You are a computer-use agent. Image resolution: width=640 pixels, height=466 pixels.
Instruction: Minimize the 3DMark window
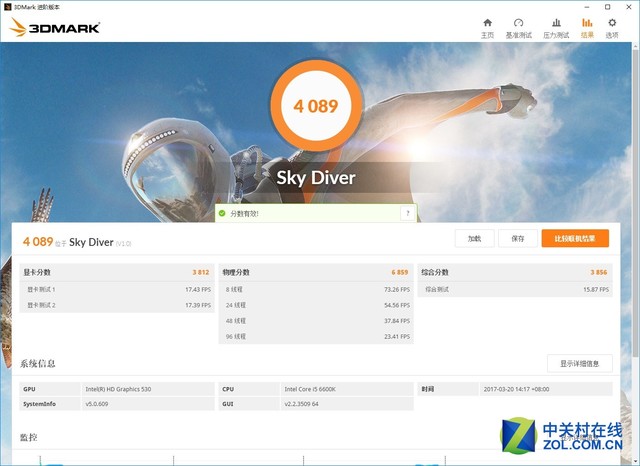(x=587, y=7)
